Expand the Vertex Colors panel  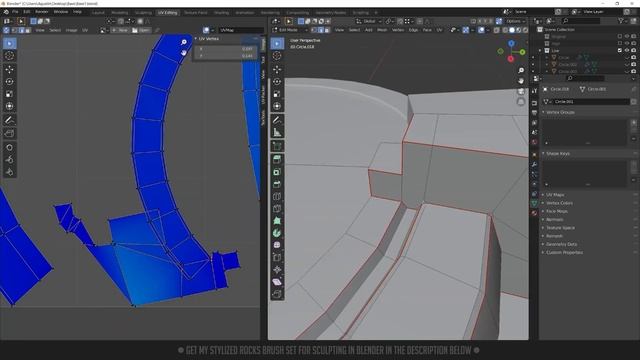click(559, 203)
